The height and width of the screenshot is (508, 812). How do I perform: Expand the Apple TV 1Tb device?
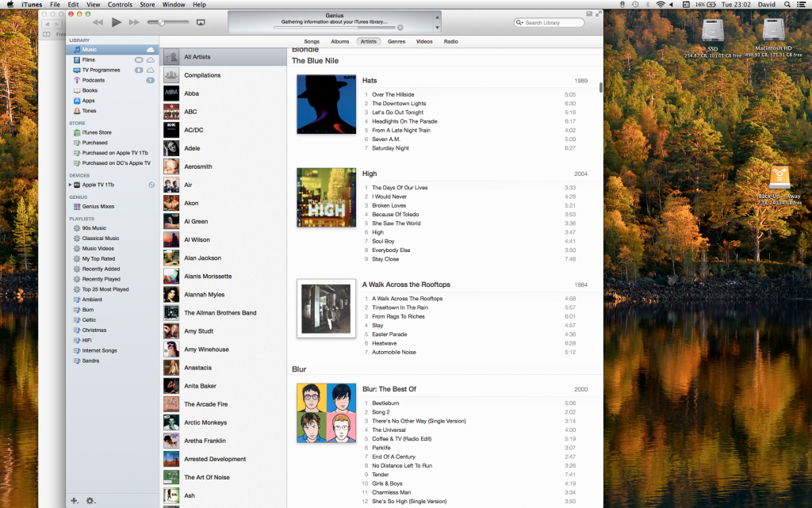tap(71, 185)
